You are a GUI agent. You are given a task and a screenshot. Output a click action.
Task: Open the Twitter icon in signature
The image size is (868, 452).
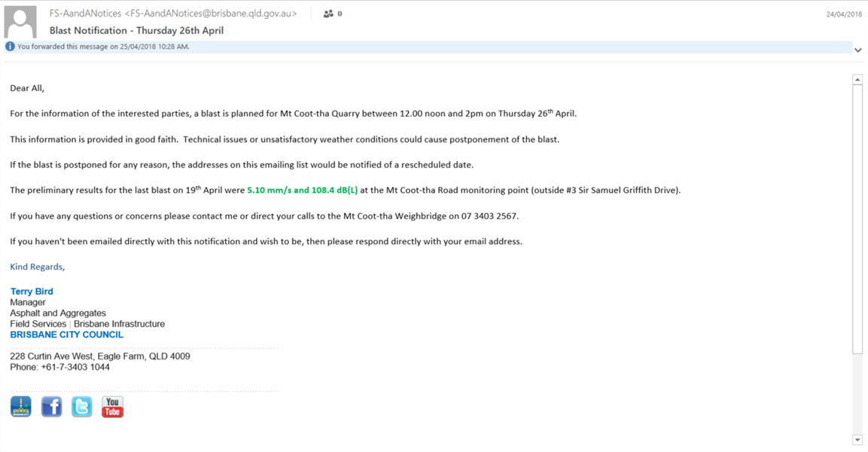tap(82, 407)
